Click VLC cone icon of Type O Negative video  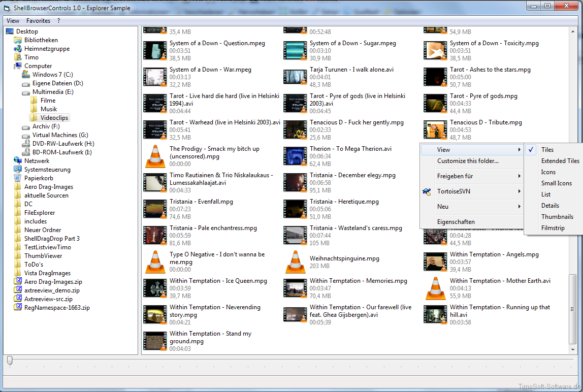(155, 262)
